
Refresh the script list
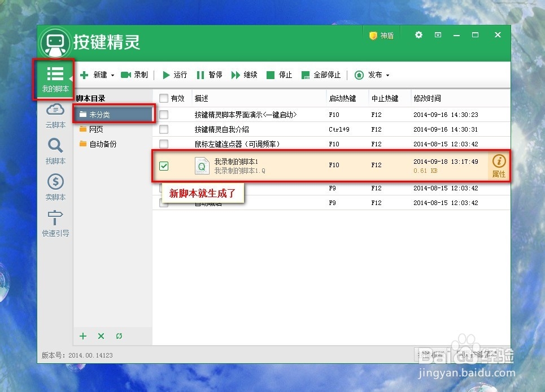point(119,336)
